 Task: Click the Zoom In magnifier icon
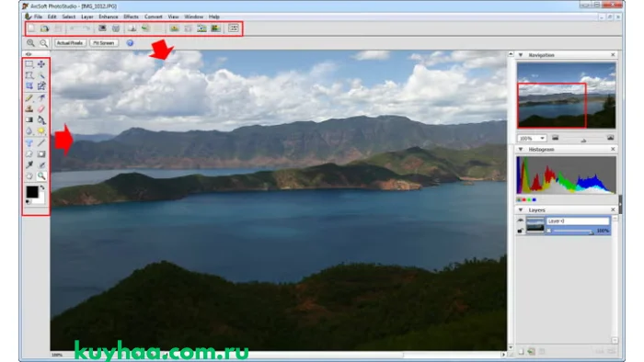[30, 43]
